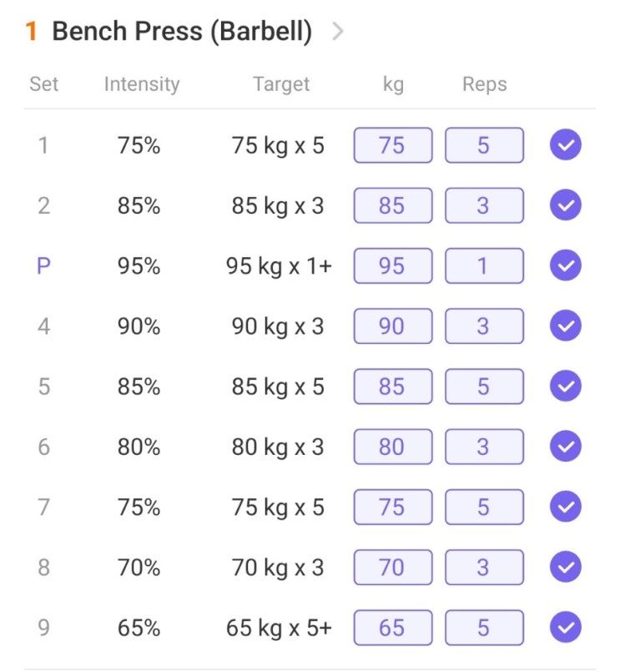Tap the Bench Press (Barbell) title

click(x=181, y=33)
